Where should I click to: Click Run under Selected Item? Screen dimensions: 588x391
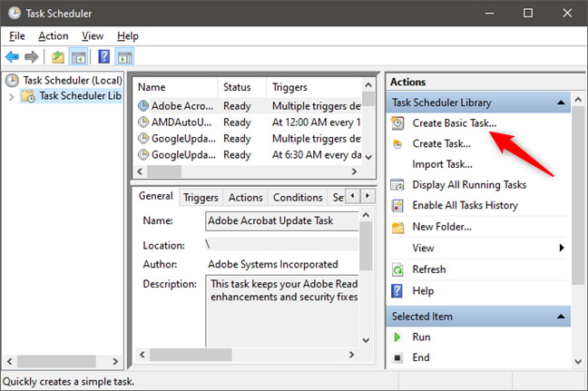(x=421, y=337)
